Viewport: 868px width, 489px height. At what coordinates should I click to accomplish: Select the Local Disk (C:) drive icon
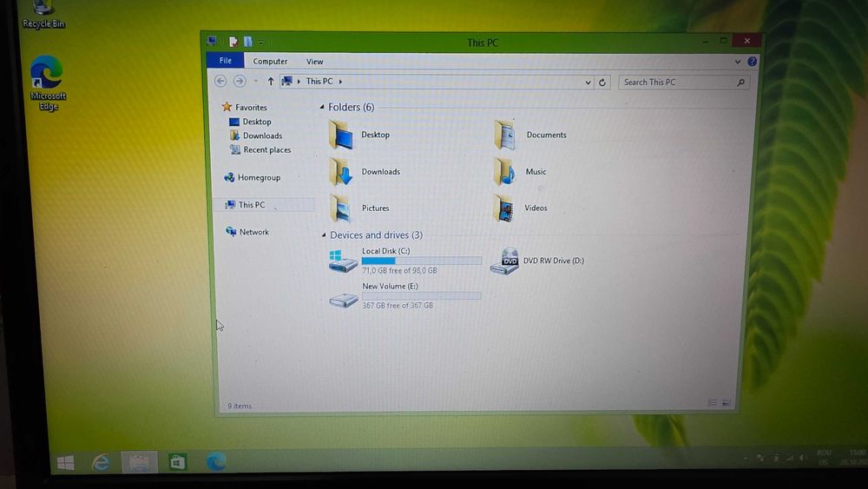343,261
